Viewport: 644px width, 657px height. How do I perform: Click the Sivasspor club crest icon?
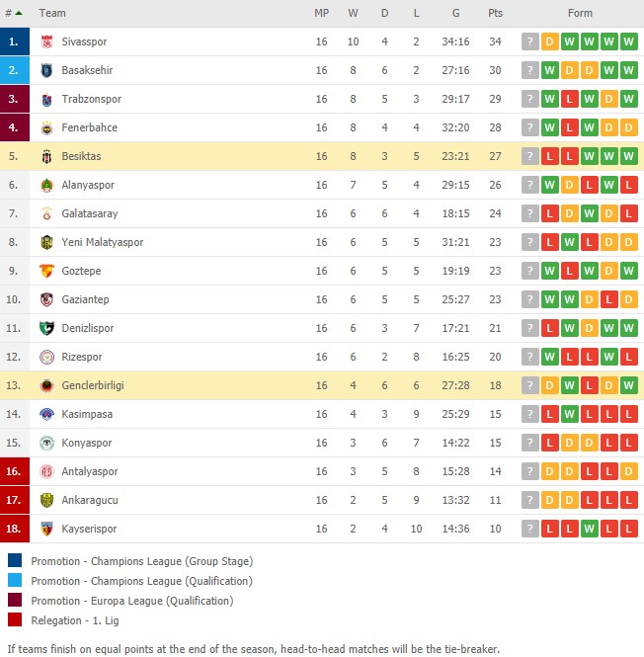click(46, 41)
